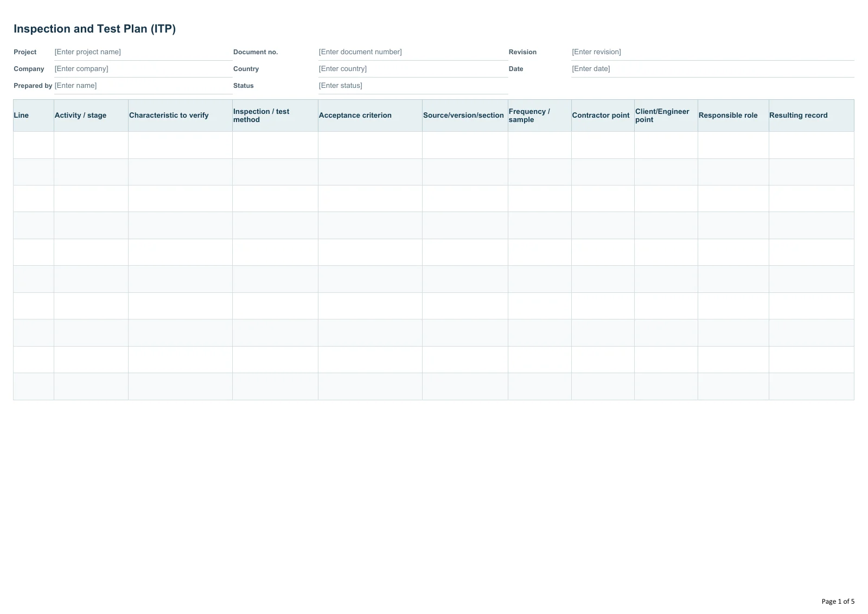This screenshot has height=614, width=868.
Task: Click the 'Company' field label
Action: pyautogui.click(x=29, y=69)
